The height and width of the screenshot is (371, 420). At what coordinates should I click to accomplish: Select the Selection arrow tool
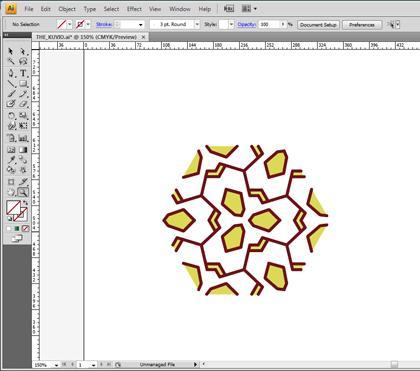[11, 51]
